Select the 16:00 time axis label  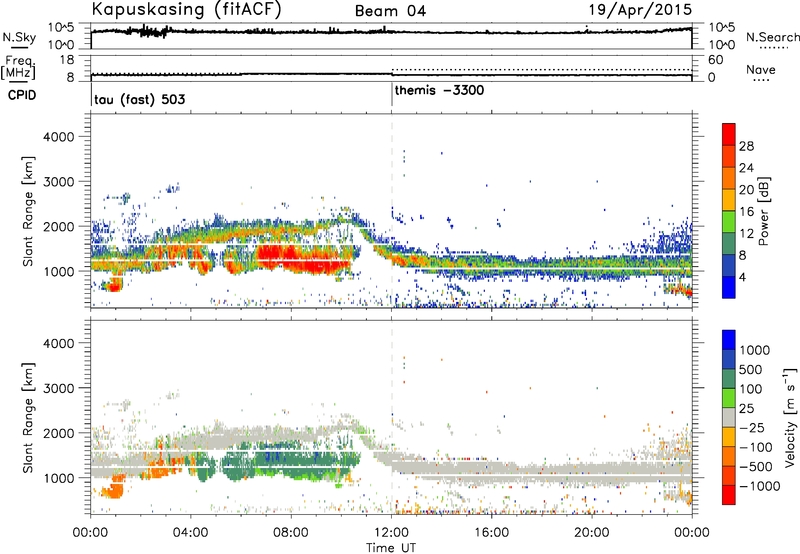pyautogui.click(x=491, y=533)
